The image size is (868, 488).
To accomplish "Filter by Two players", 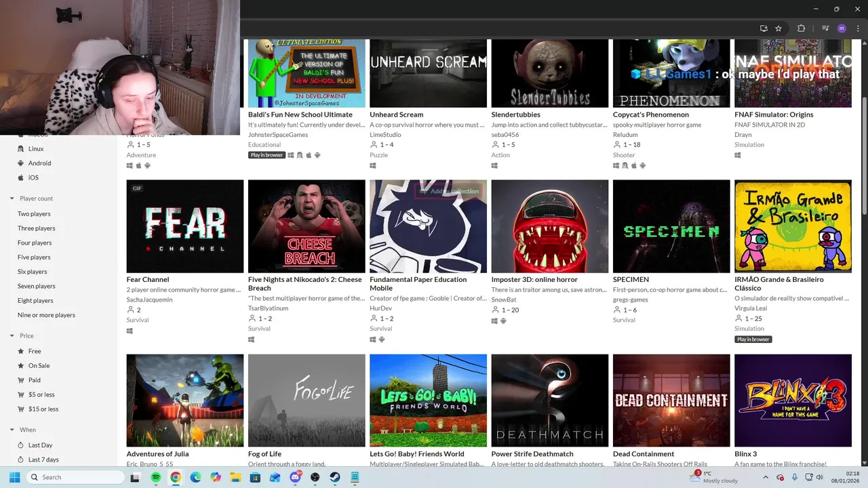I will (34, 213).
